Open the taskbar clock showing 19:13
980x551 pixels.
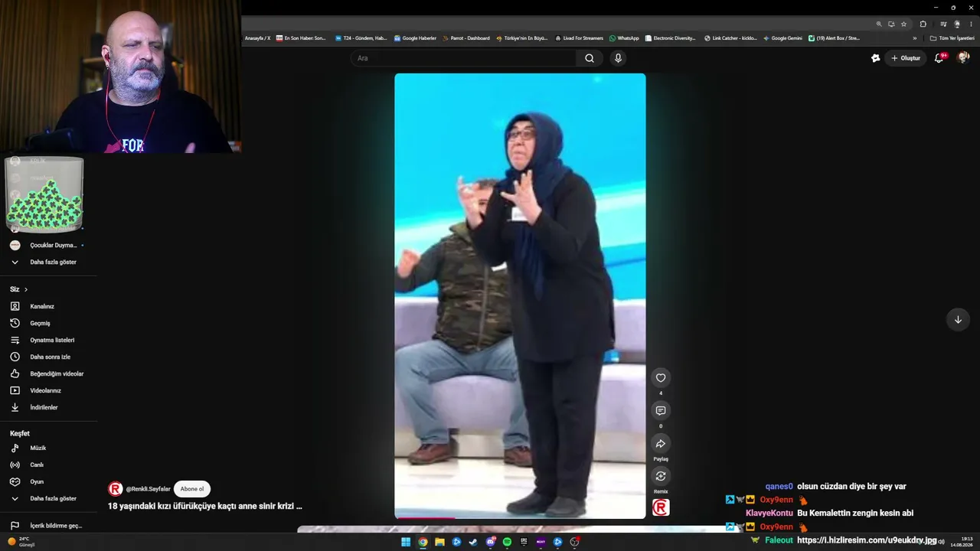(962, 542)
